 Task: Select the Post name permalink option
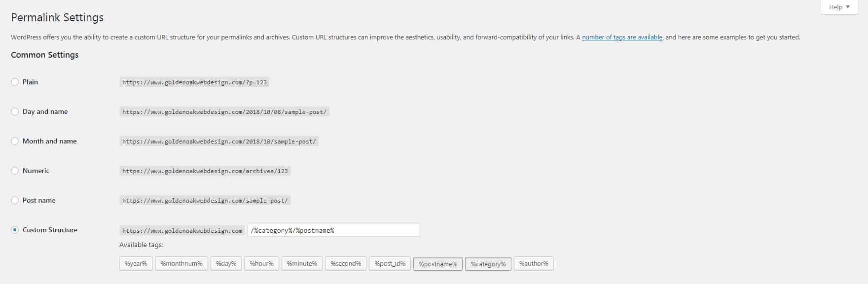click(15, 200)
